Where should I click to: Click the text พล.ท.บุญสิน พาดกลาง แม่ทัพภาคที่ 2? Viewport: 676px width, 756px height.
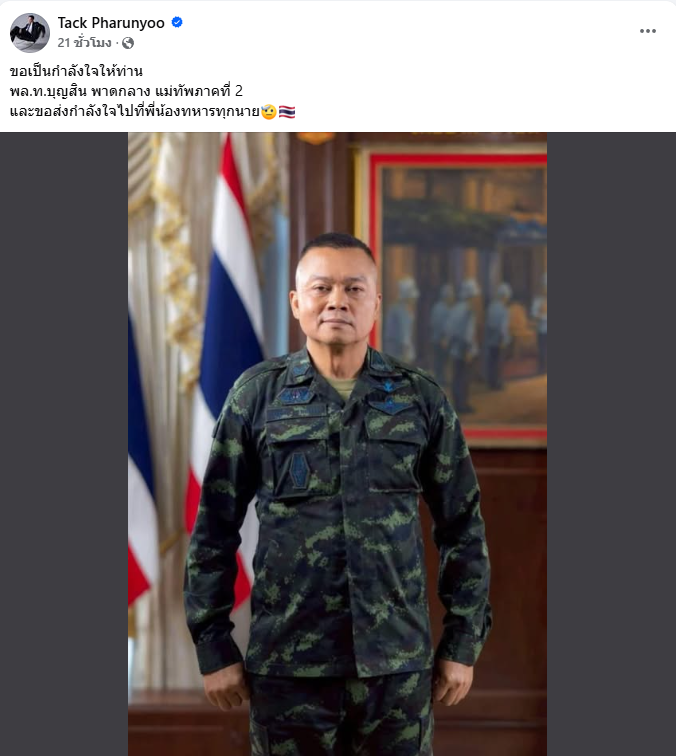click(126, 91)
